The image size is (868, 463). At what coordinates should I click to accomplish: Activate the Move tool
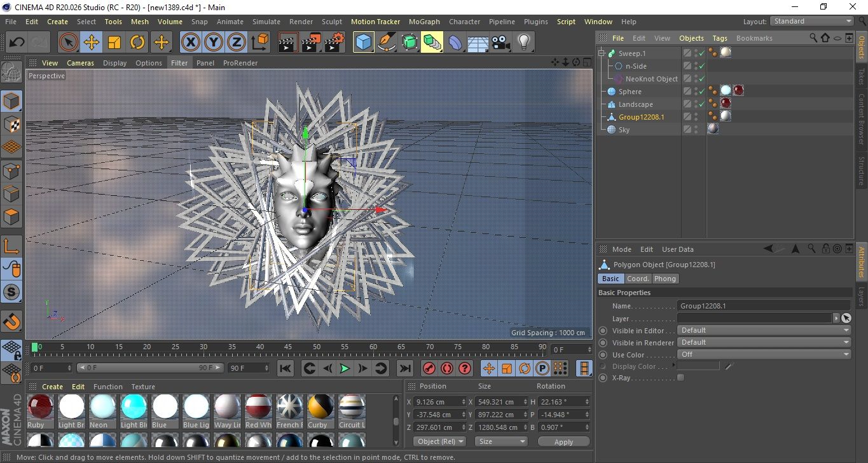click(x=92, y=43)
